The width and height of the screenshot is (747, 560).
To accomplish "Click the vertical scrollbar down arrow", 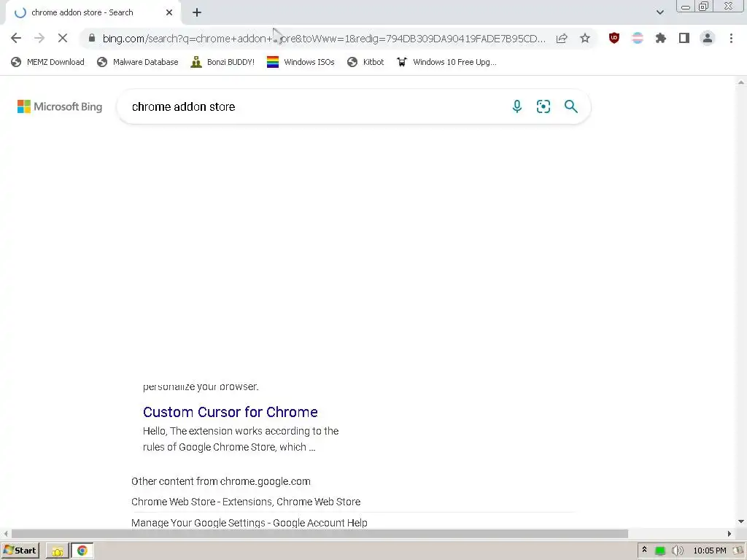I will click(741, 522).
